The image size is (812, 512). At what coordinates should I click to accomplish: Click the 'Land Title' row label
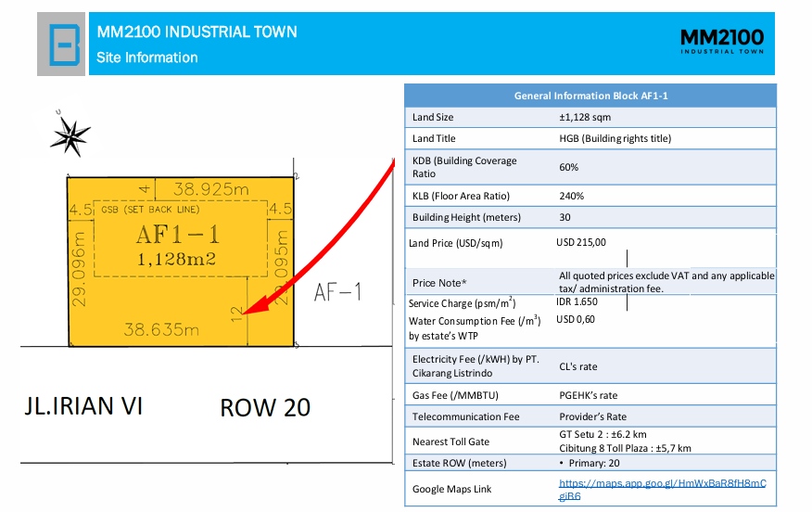click(434, 138)
